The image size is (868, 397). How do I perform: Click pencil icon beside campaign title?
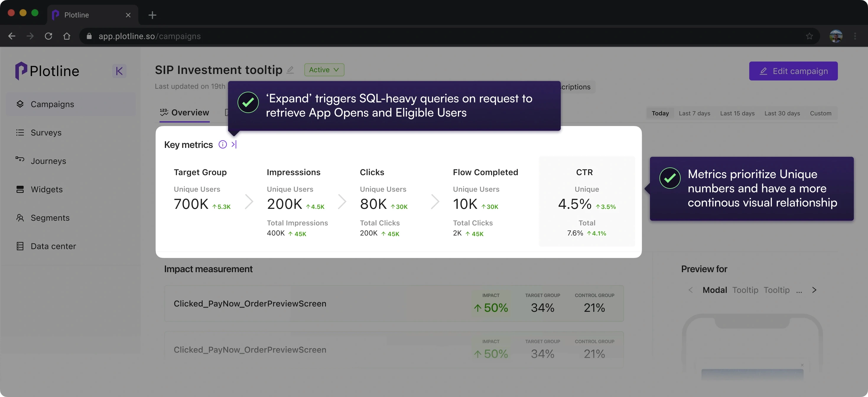(x=290, y=70)
